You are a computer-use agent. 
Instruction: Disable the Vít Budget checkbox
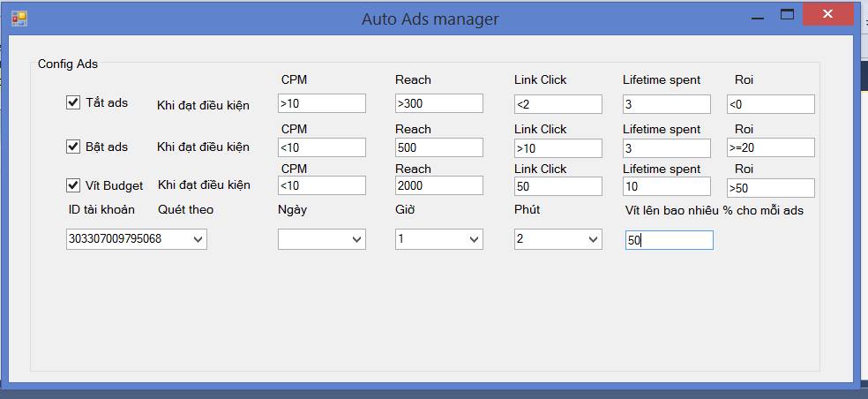73,184
